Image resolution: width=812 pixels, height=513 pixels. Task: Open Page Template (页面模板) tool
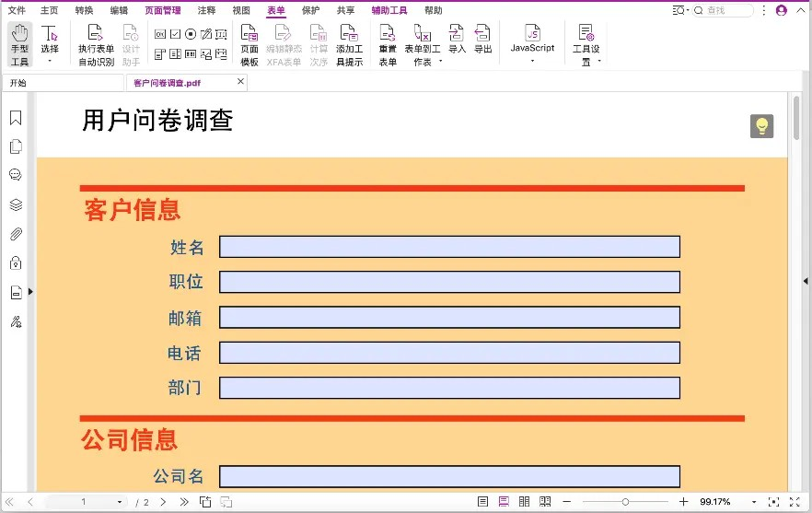249,46
